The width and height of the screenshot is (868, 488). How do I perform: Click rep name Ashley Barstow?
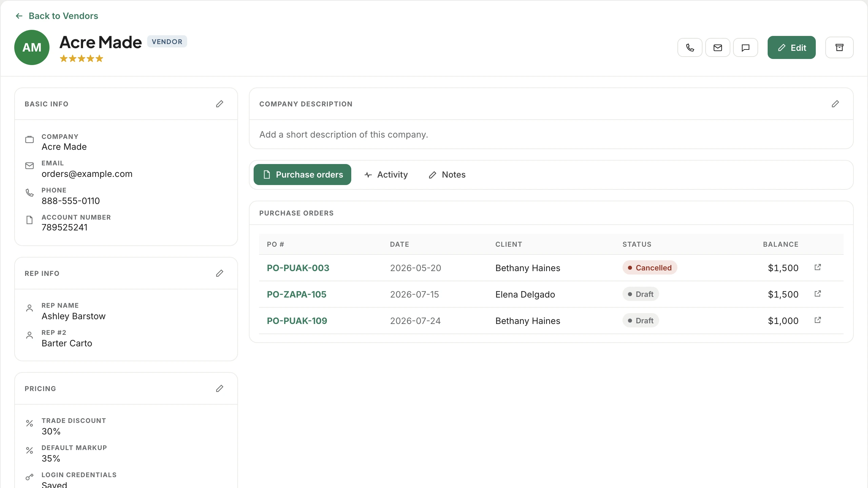click(74, 316)
